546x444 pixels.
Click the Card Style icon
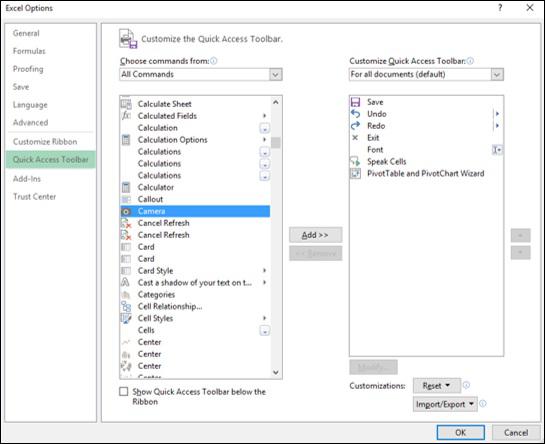[x=126, y=271]
